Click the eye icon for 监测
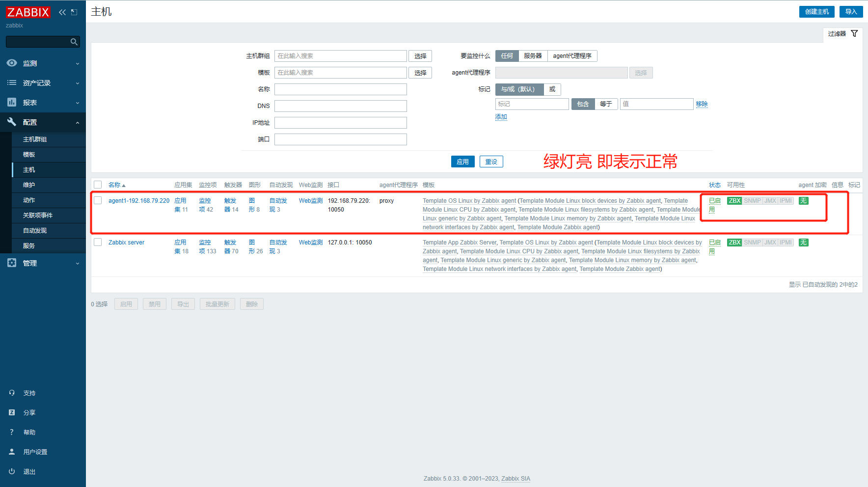The height and width of the screenshot is (487, 868). click(12, 63)
